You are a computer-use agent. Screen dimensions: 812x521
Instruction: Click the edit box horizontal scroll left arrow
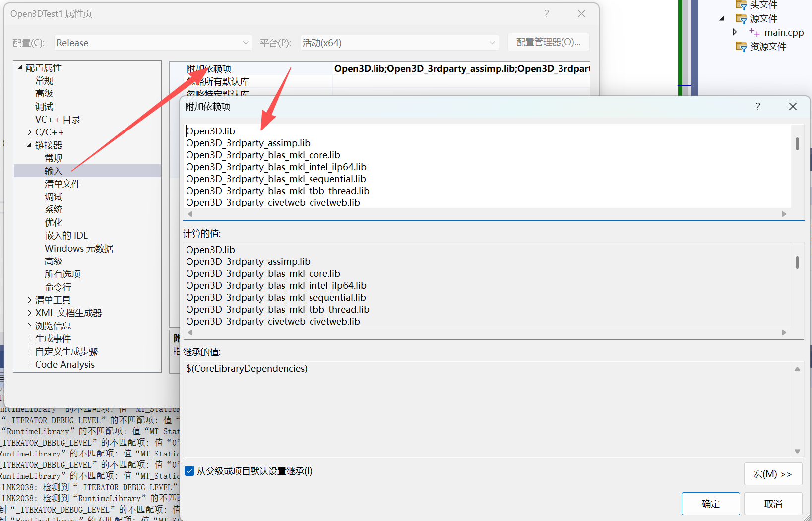pyautogui.click(x=190, y=214)
